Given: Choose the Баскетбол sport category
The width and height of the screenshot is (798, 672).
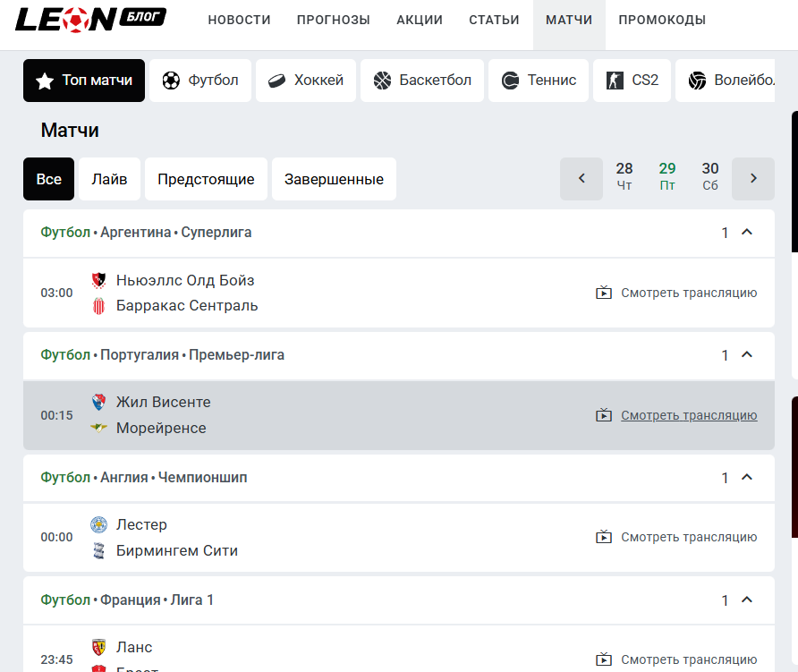Looking at the screenshot, I should 422,81.
